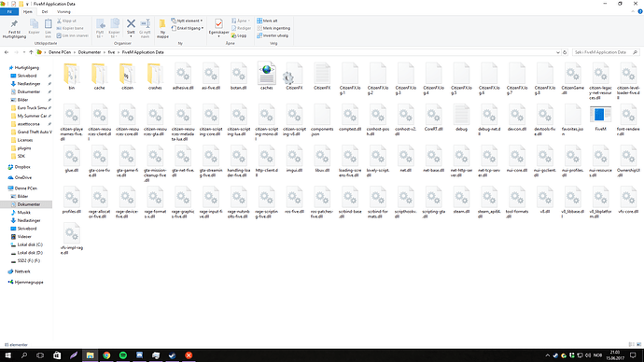The width and height of the screenshot is (644, 362).
Task: Click Merk ingenting select none
Action: (x=273, y=28)
